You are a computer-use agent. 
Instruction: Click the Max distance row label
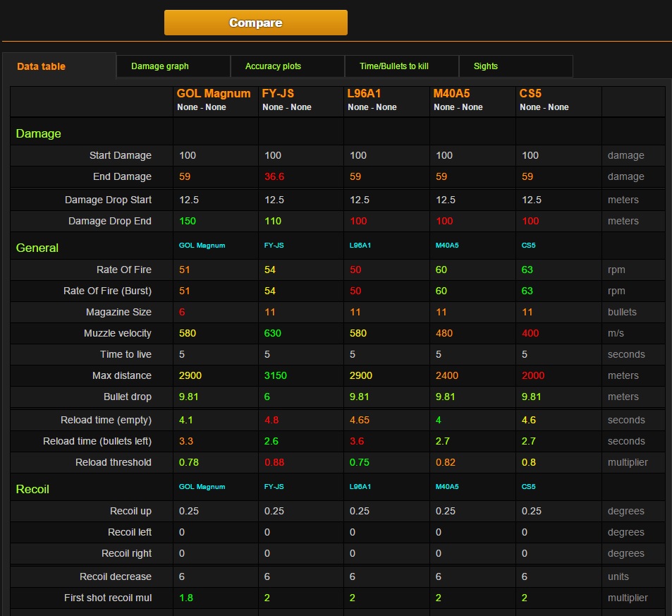pyautogui.click(x=122, y=375)
